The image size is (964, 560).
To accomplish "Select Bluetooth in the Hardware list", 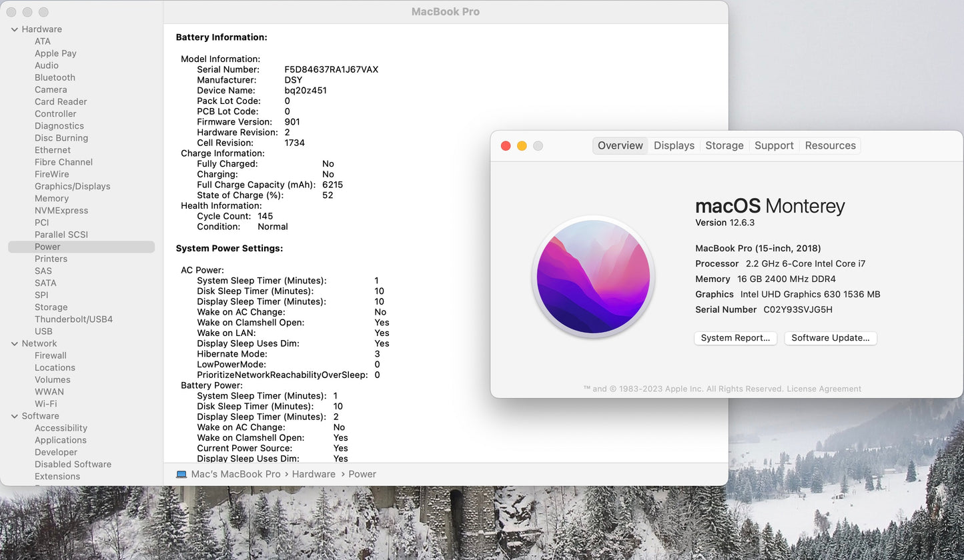I will [x=55, y=77].
